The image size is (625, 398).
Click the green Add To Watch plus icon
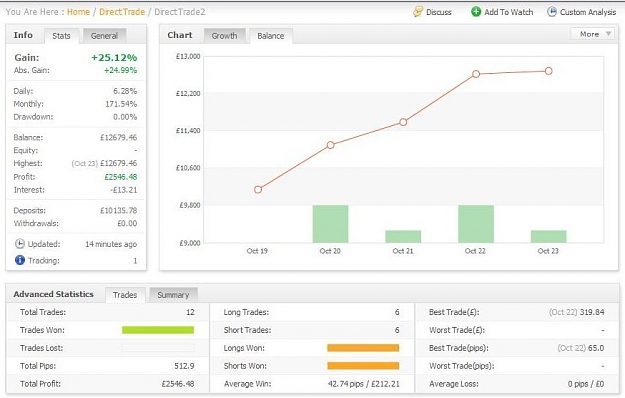point(476,12)
